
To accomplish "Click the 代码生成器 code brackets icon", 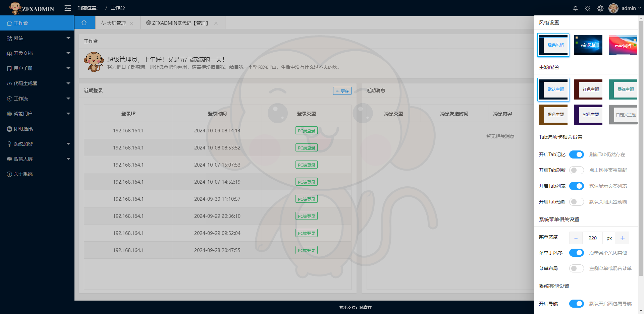I will click(9, 84).
